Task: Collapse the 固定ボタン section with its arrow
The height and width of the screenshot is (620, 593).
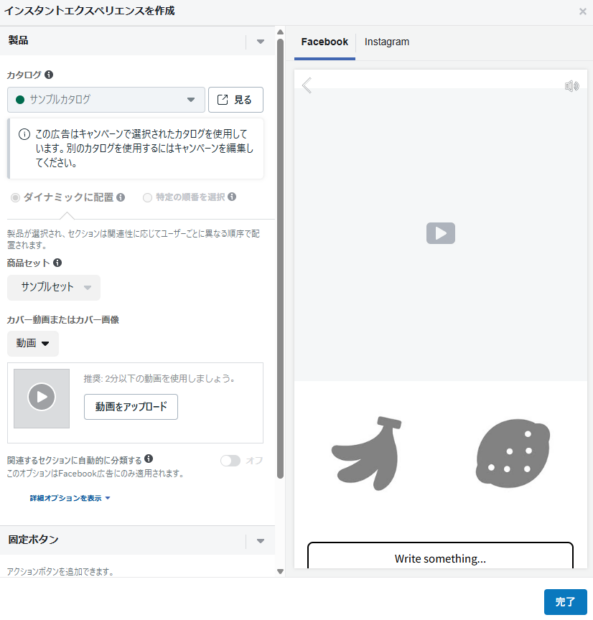Action: (x=260, y=541)
